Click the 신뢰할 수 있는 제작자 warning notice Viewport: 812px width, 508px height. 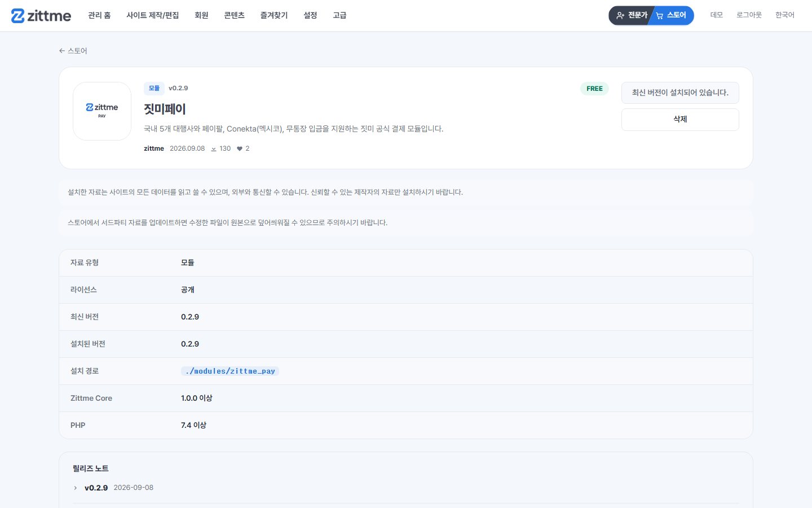[x=406, y=192]
